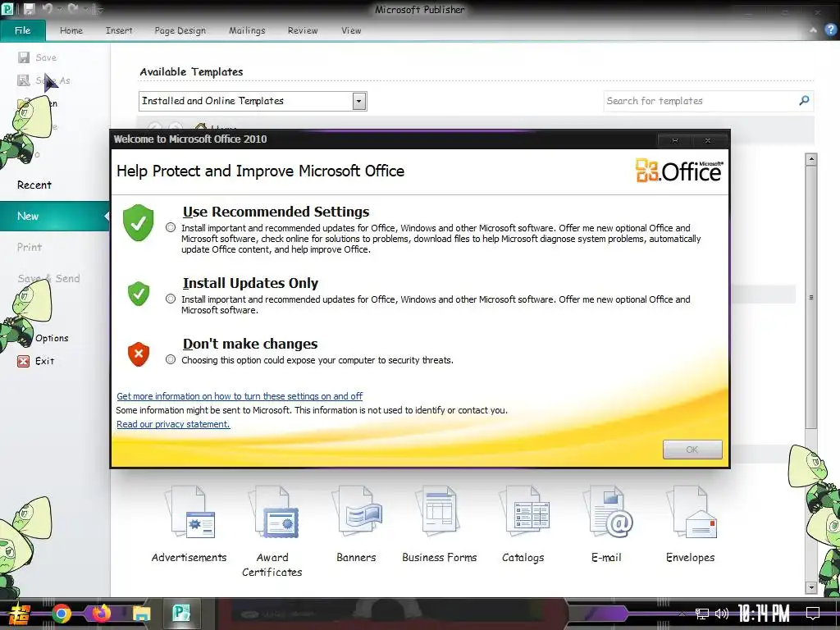Open the File tab in Publisher

coord(22,30)
